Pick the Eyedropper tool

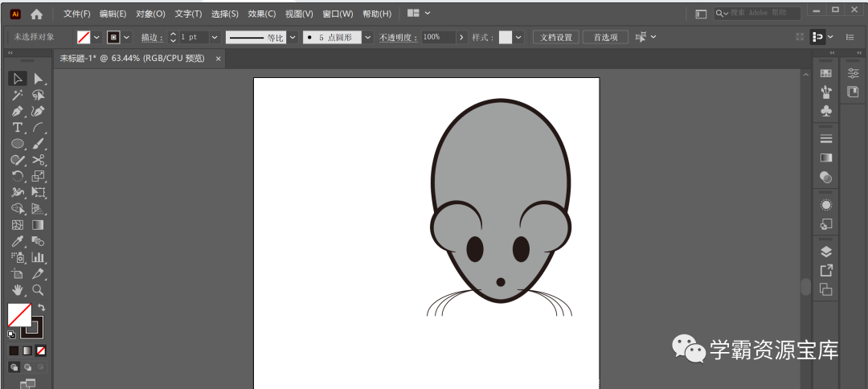click(17, 241)
